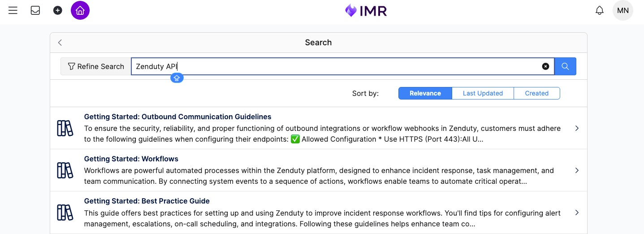The width and height of the screenshot is (644, 234).
Task: Expand the Best Practice Guide row chevron
Action: click(x=577, y=212)
